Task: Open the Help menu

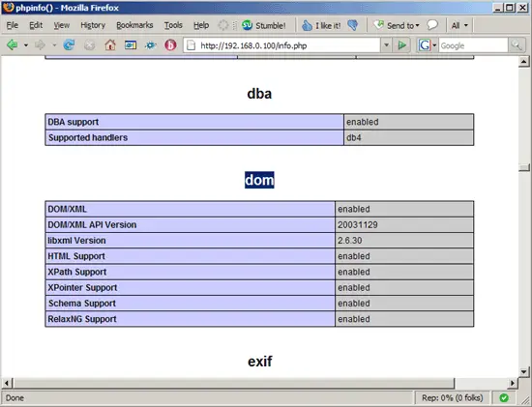Action: (x=201, y=25)
